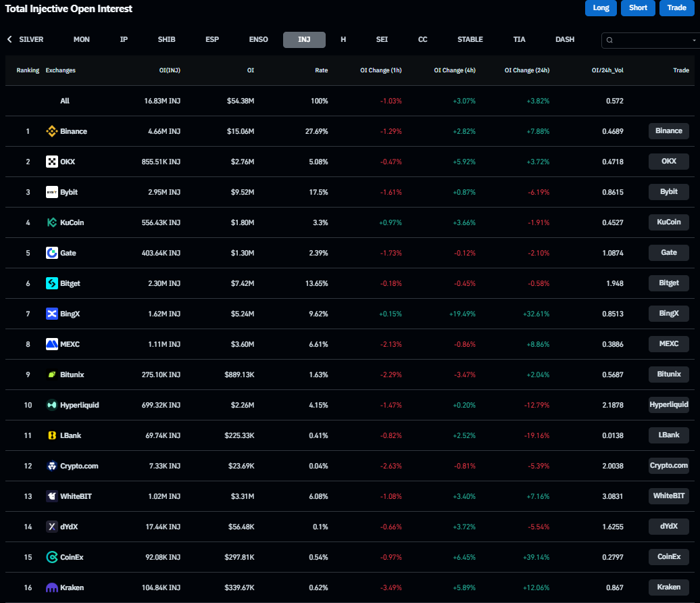Switch to the MON tab
This screenshot has width=700, height=603.
tap(82, 39)
